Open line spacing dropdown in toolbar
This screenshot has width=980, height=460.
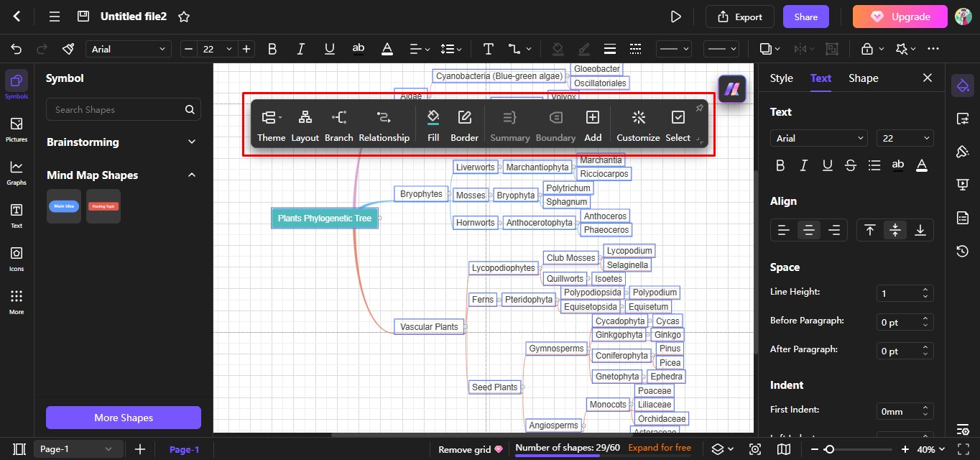point(451,49)
